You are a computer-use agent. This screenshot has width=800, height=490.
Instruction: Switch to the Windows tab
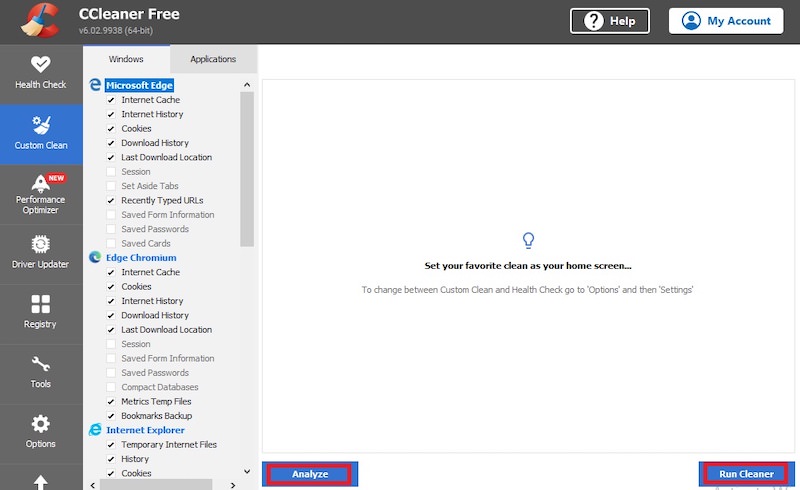tap(126, 59)
